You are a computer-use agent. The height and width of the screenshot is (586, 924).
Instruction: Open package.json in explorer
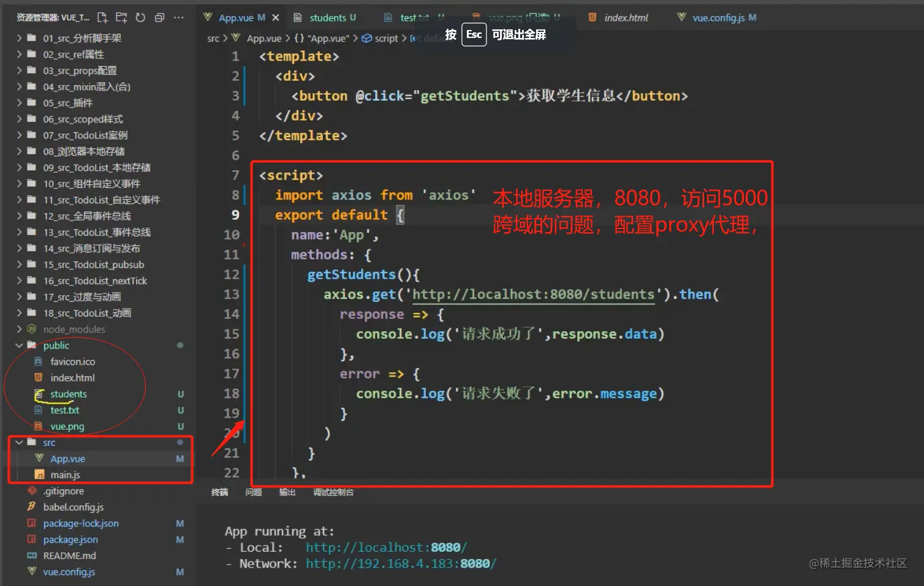point(70,539)
